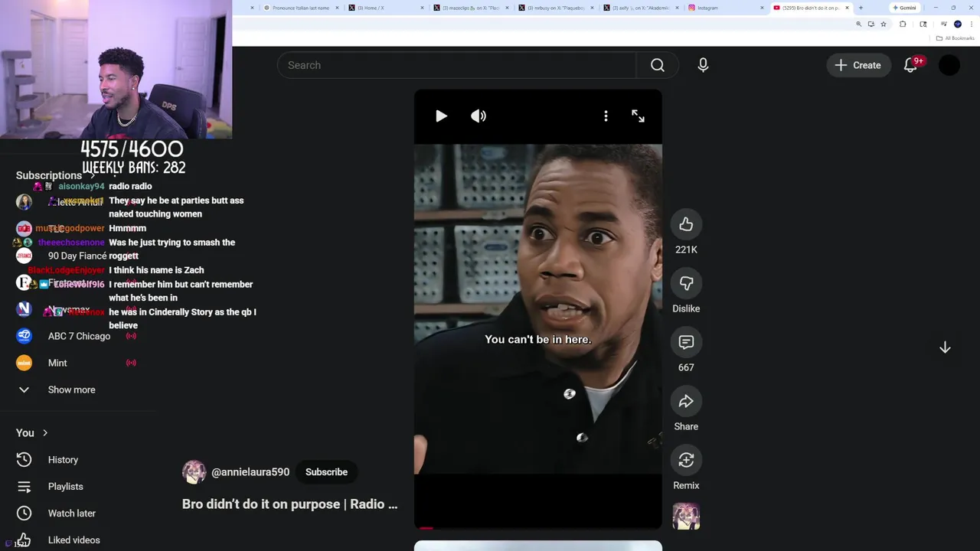Play the paused Shorts video
The height and width of the screenshot is (551, 980).
pos(441,116)
